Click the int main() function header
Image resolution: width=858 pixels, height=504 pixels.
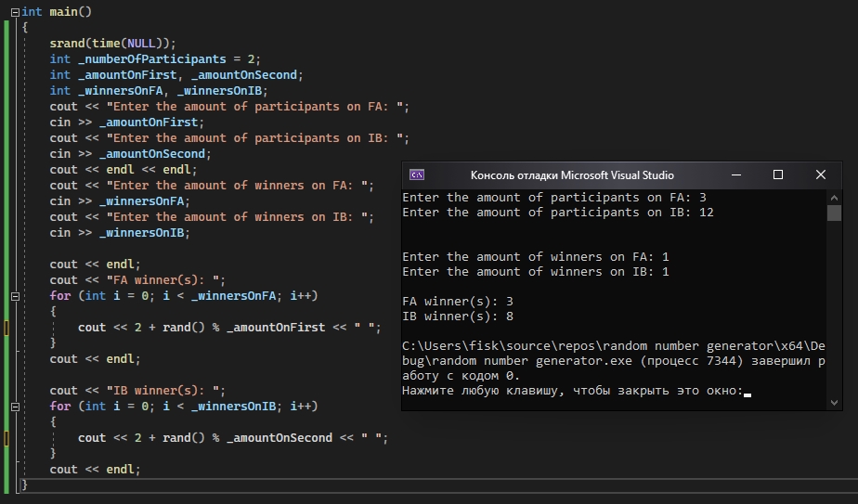click(x=57, y=12)
